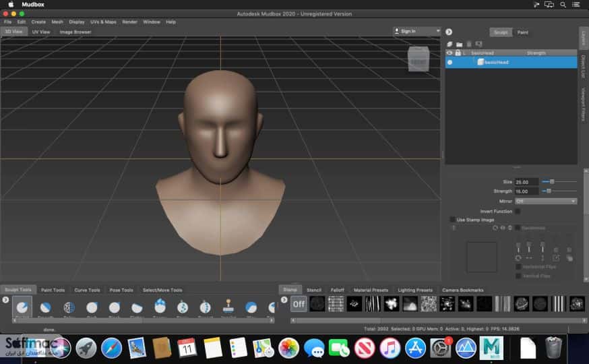Turn stamps off with the Off tile
This screenshot has width=589, height=364.
click(299, 304)
